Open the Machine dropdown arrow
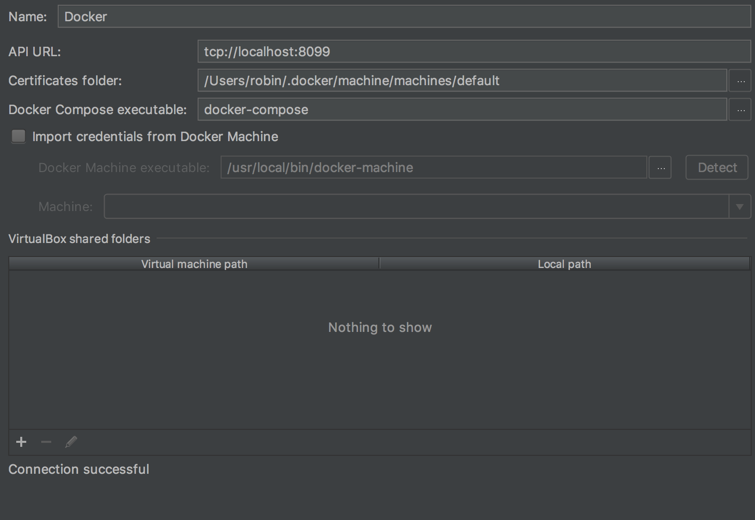 coord(740,207)
